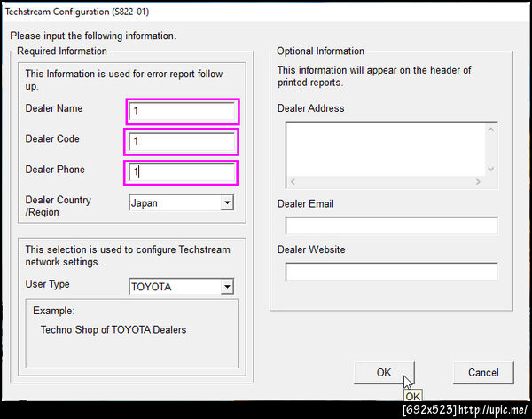The image size is (532, 419).
Task: Click the Dealer Address scroll left arrow
Action: coord(293,182)
